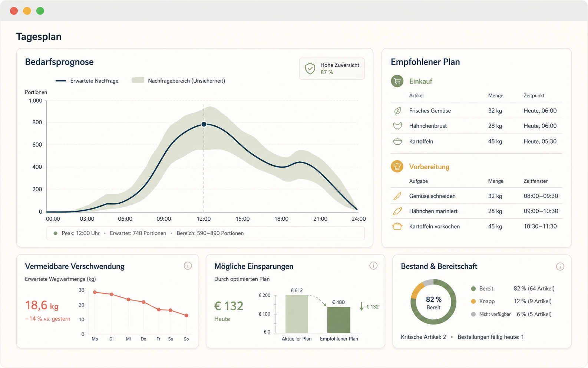
Task: Click the pot icon beside Kartoffeln vorkochen
Action: pyautogui.click(x=397, y=226)
